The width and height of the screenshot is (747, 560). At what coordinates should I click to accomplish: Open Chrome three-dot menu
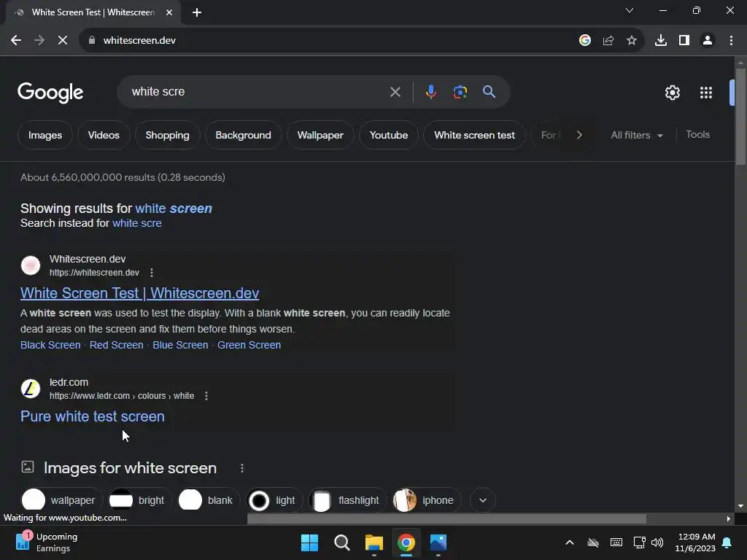pos(731,41)
